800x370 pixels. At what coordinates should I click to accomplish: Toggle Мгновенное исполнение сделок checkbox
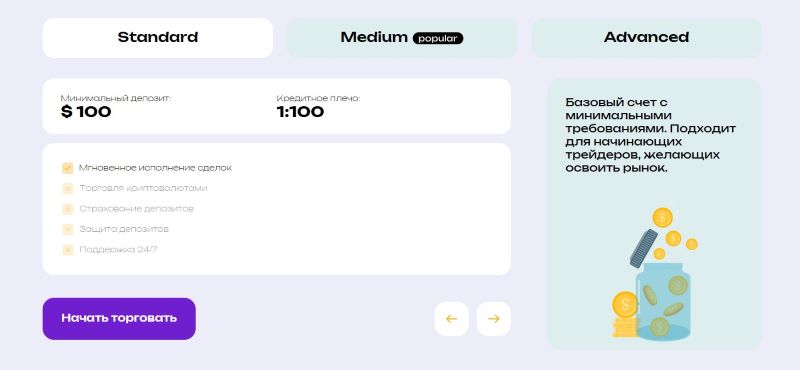click(67, 168)
